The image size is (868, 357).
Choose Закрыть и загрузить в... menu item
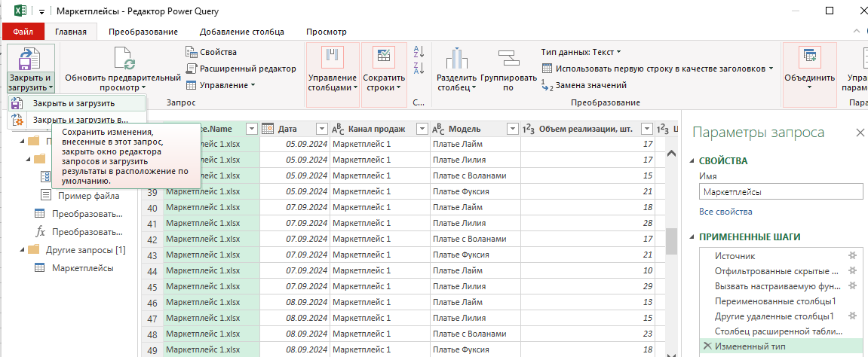tap(77, 119)
